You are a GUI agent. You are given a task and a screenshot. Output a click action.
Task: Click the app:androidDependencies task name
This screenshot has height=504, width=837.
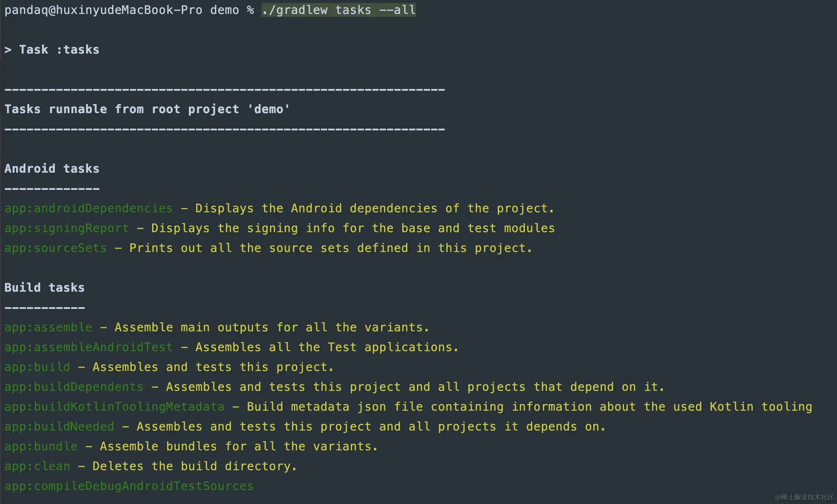(89, 208)
